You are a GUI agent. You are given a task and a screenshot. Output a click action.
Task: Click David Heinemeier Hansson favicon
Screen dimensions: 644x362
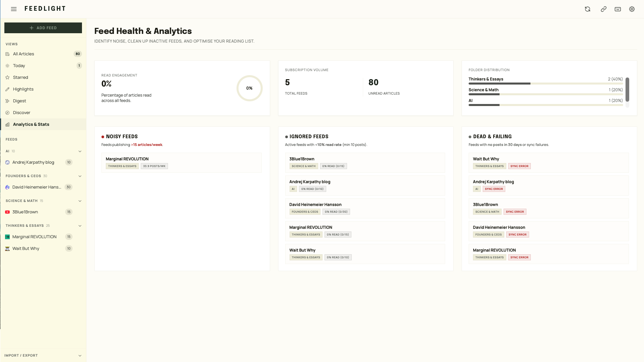click(x=7, y=187)
